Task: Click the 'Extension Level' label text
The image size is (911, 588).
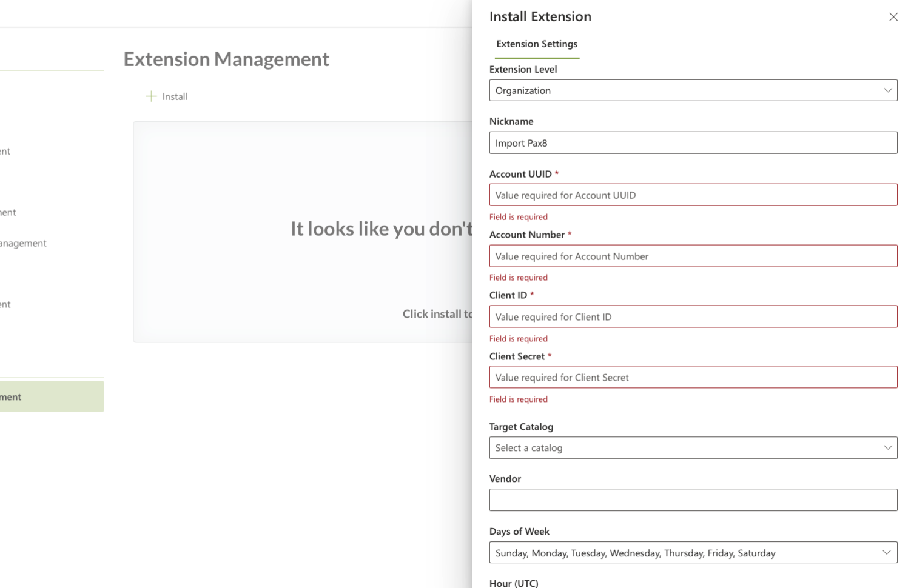Action: click(x=523, y=69)
